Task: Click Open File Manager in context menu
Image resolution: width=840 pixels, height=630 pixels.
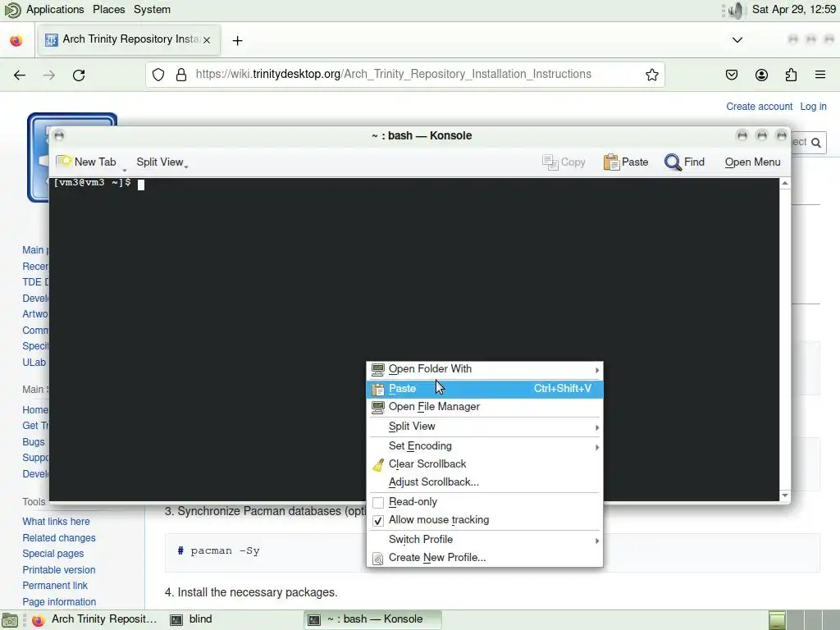Action: tap(484, 407)
